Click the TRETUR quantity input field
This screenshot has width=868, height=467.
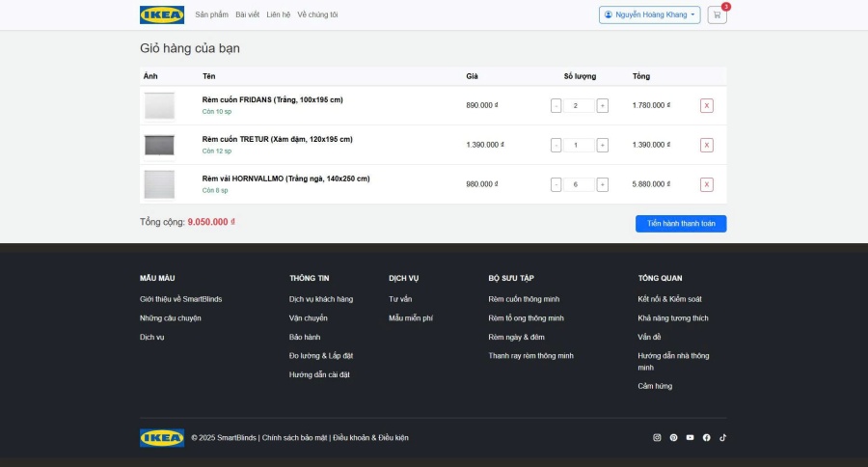(x=579, y=145)
